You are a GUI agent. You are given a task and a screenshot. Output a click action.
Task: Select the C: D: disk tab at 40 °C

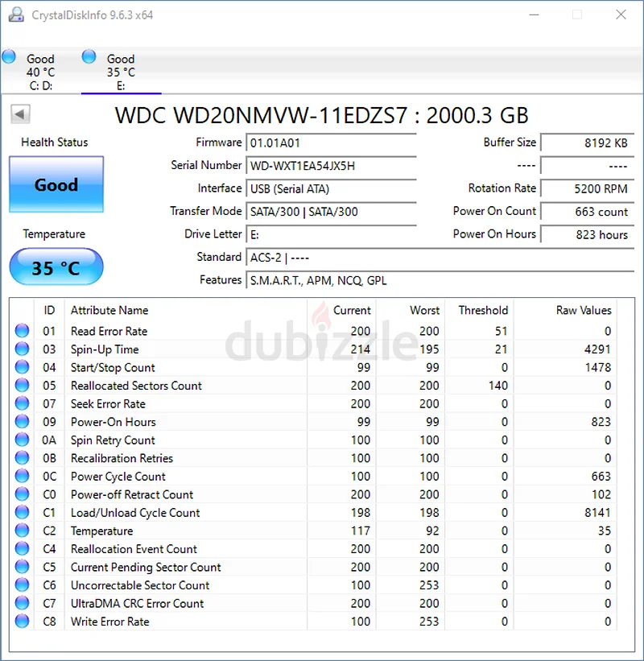click(x=40, y=72)
